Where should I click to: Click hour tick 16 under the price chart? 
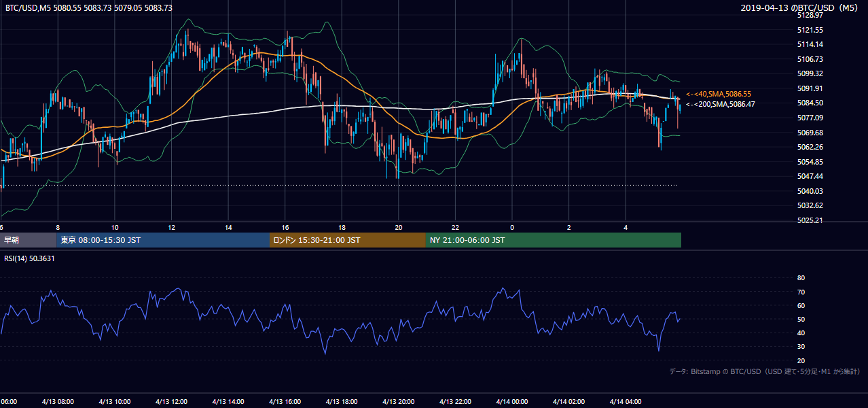point(285,228)
